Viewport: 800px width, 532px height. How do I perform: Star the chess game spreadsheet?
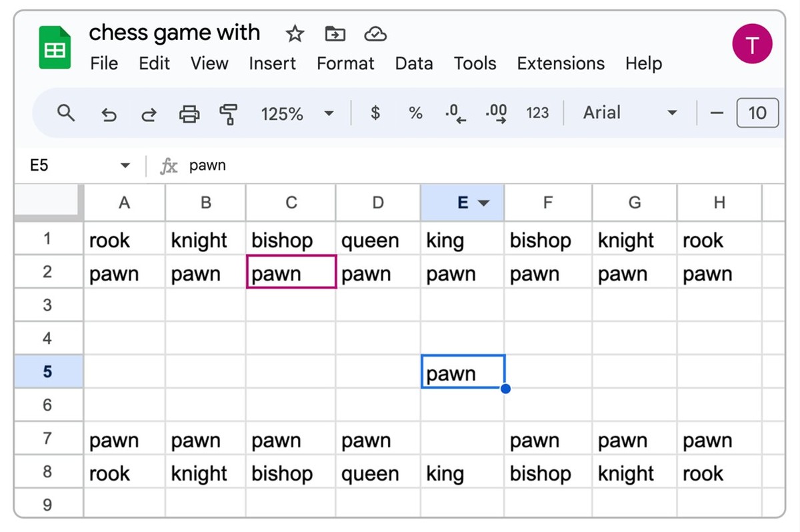(295, 33)
